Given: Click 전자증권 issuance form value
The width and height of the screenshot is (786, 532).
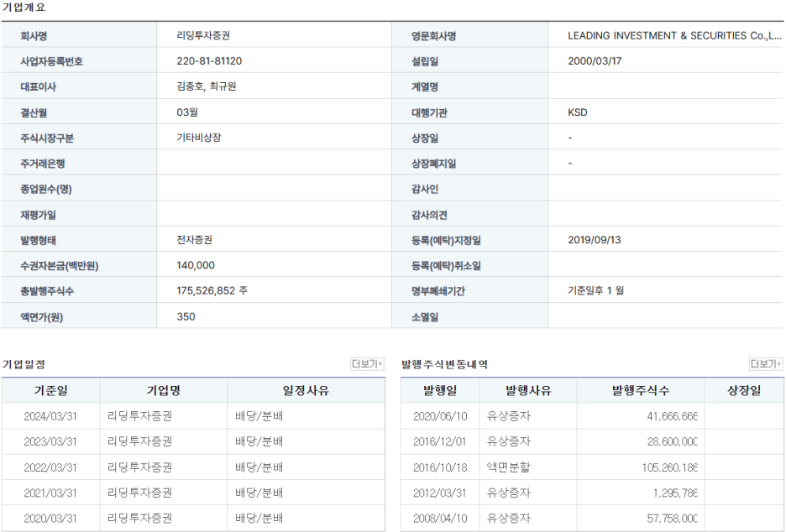Looking at the screenshot, I should (194, 240).
